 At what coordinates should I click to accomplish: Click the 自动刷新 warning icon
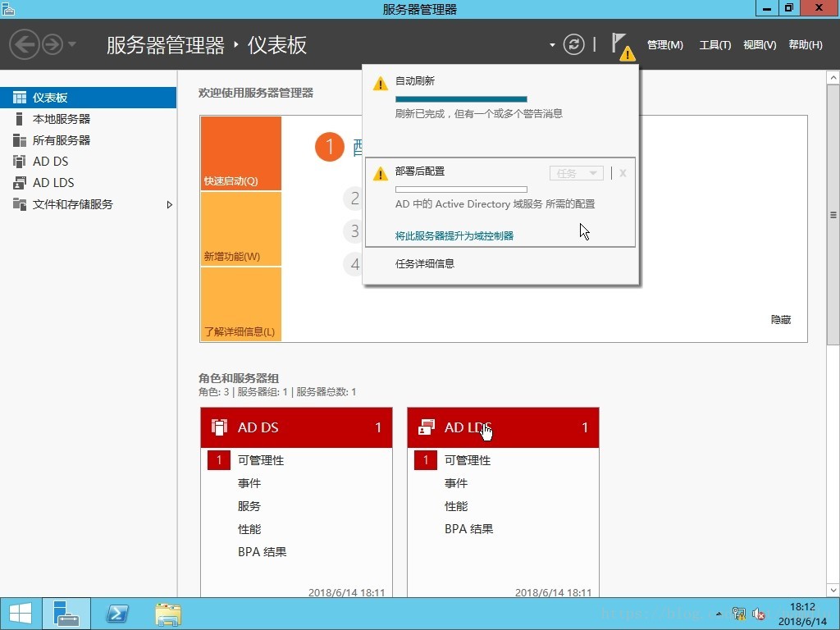(x=381, y=84)
